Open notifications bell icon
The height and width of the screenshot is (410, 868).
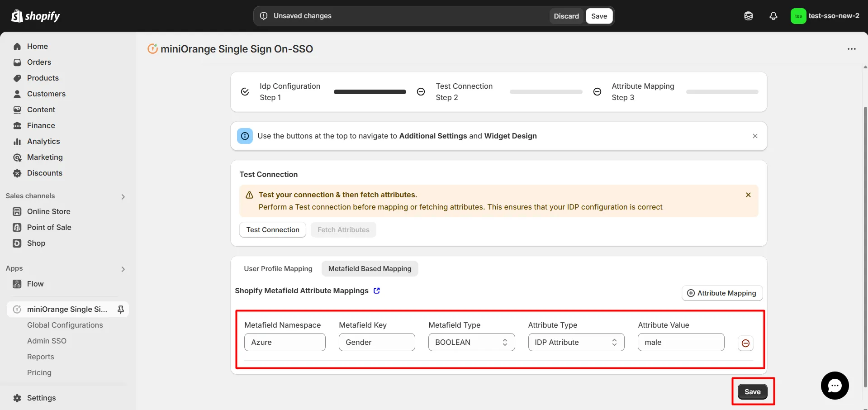click(773, 16)
